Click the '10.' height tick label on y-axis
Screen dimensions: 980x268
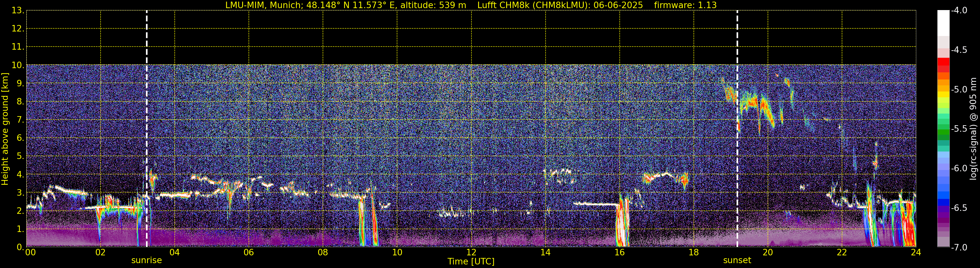(x=18, y=65)
